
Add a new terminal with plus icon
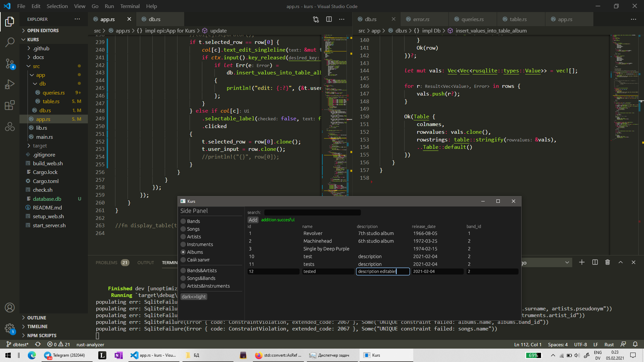582,262
